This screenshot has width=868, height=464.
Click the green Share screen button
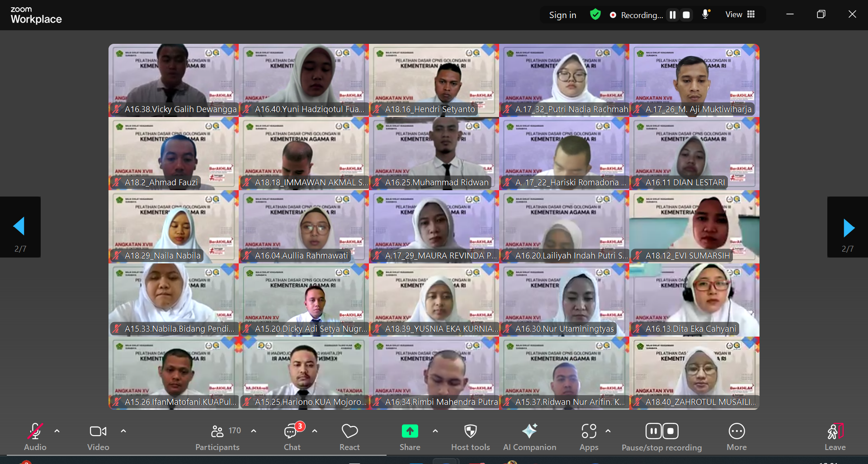pos(410,432)
